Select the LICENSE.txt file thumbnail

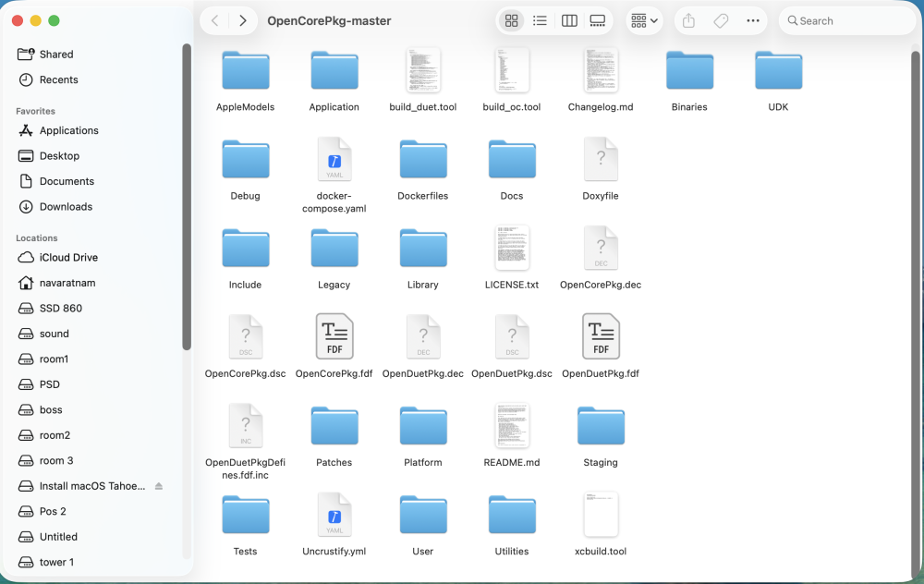coord(512,248)
